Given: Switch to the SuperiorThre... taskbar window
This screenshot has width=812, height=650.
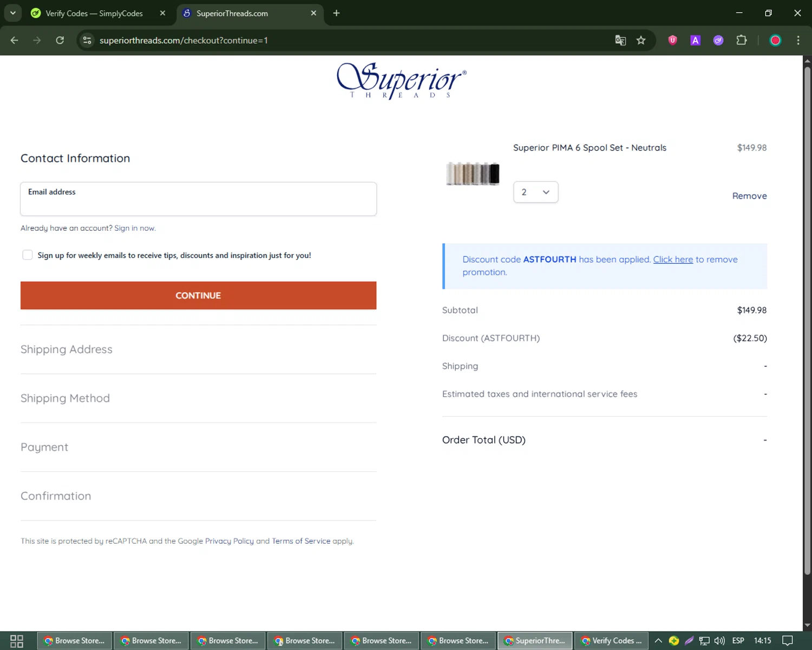Looking at the screenshot, I should point(534,641).
